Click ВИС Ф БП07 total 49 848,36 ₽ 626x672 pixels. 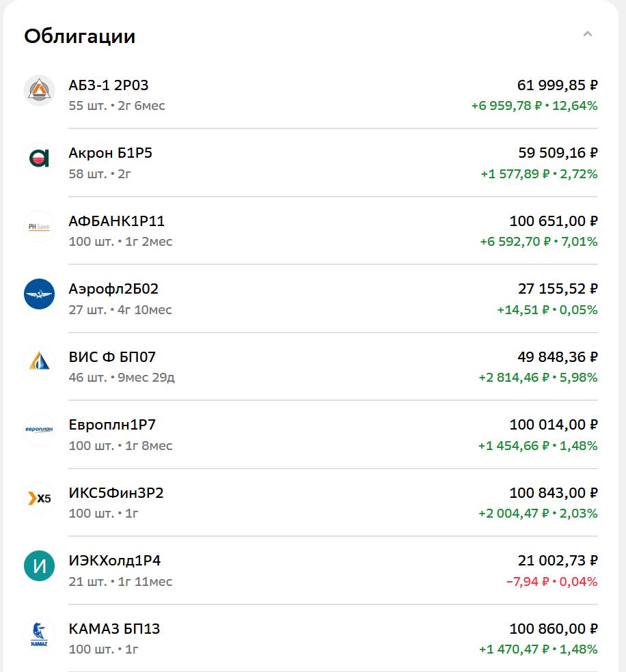[x=558, y=356]
